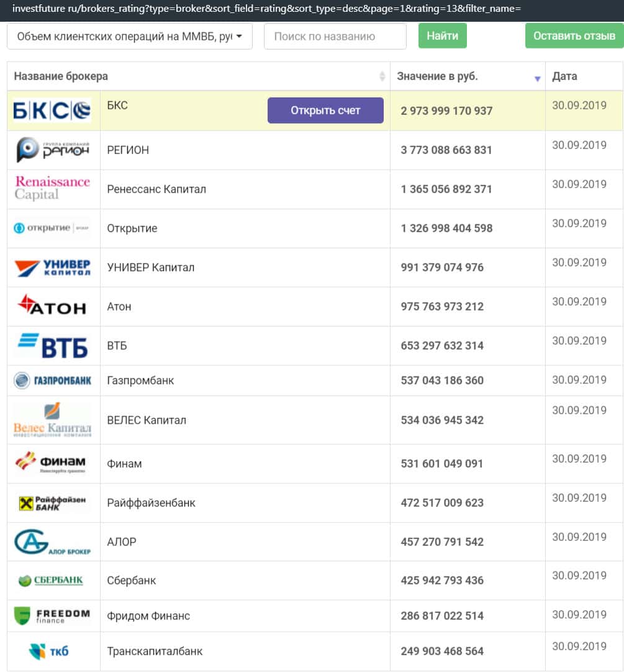Click the Freedom Finance logo
624x672 pixels.
tap(52, 616)
